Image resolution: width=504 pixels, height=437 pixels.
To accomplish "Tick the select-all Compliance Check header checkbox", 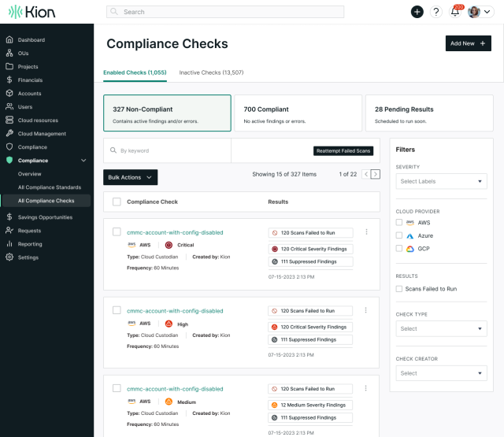I will (x=117, y=202).
